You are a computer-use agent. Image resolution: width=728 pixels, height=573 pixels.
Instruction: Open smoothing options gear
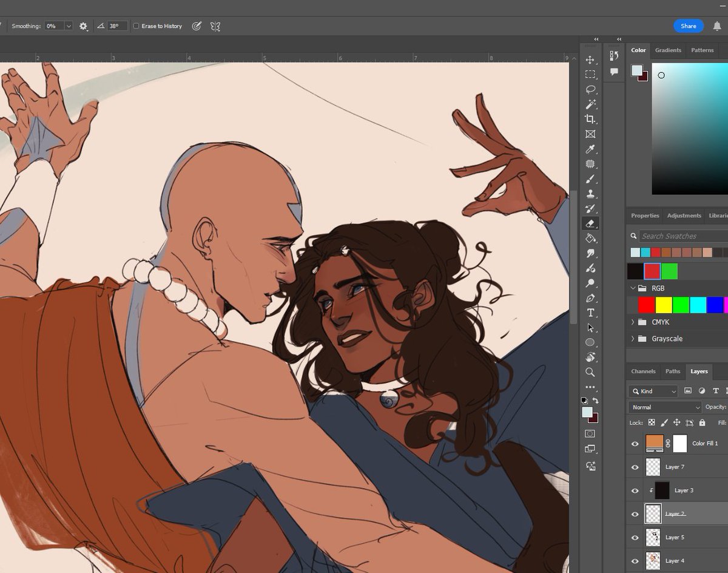83,26
